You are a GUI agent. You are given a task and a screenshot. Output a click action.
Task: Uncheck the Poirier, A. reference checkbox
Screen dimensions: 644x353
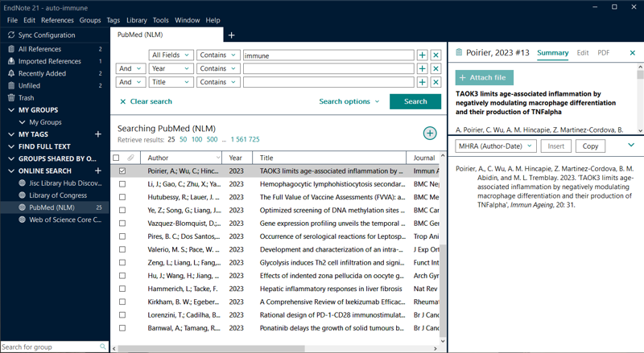122,171
